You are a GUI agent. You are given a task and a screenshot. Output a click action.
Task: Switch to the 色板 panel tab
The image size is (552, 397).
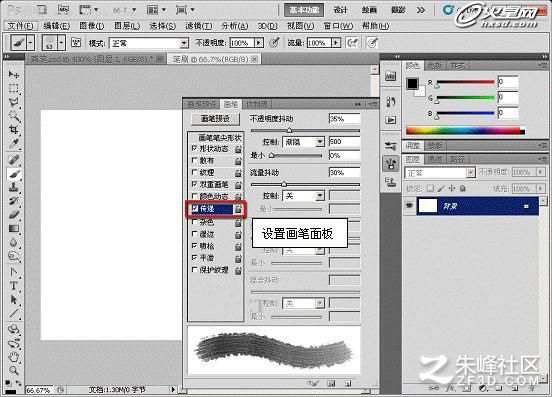pos(435,66)
